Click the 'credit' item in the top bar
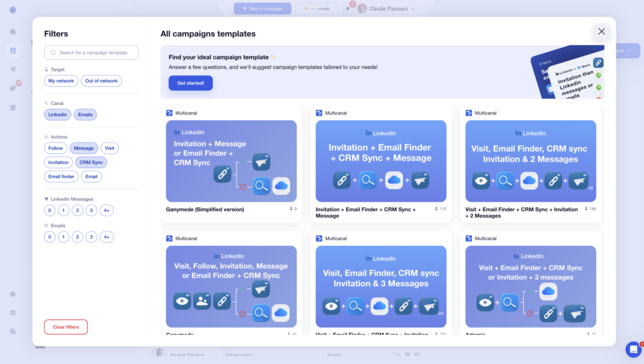The image size is (644, 364). (x=316, y=8)
